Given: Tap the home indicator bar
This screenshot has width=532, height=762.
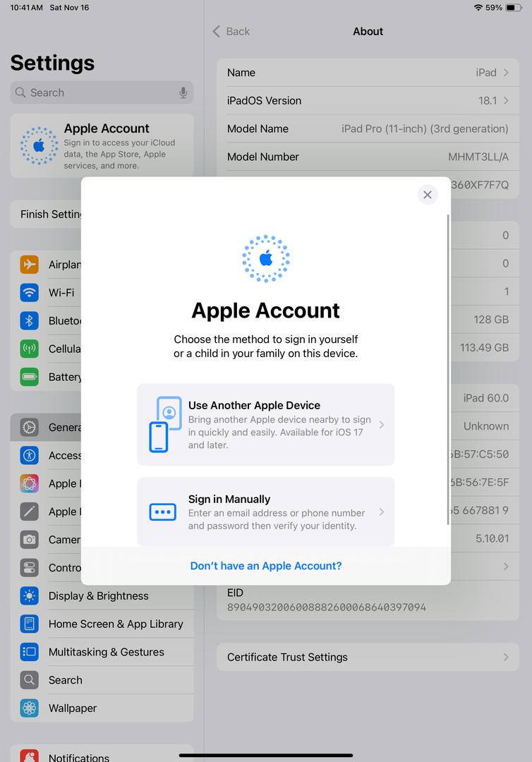Looking at the screenshot, I should click(x=266, y=755).
